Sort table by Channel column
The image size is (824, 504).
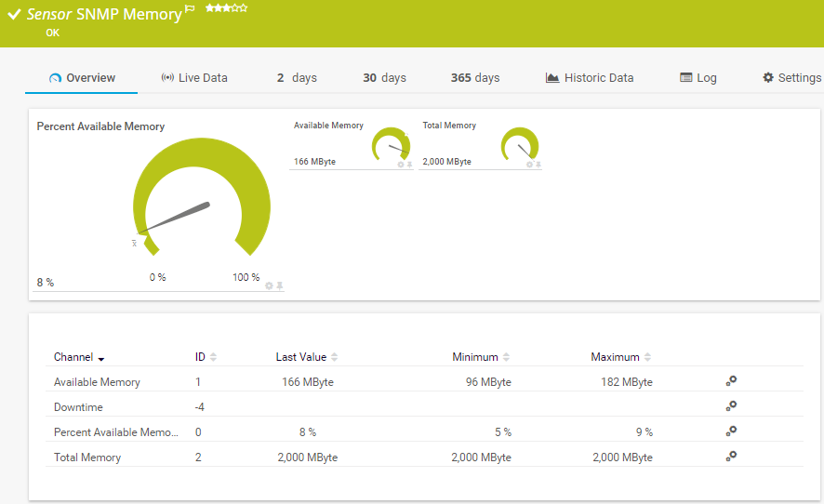coord(78,357)
